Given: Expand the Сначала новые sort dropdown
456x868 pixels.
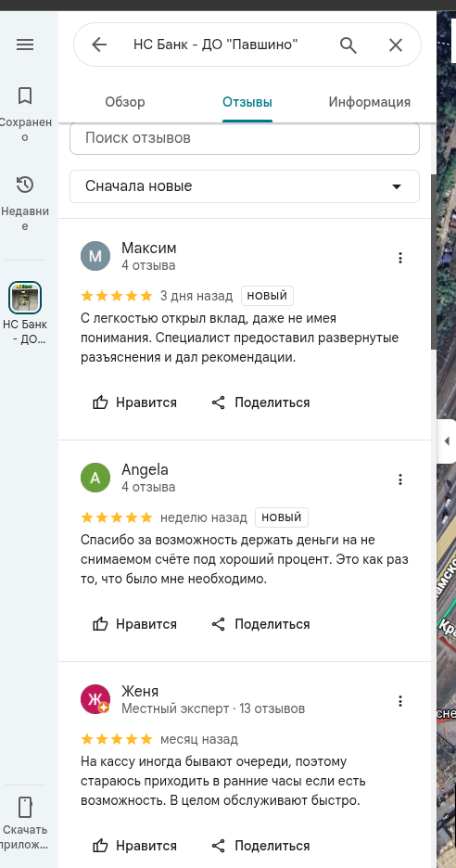Looking at the screenshot, I should tap(244, 186).
